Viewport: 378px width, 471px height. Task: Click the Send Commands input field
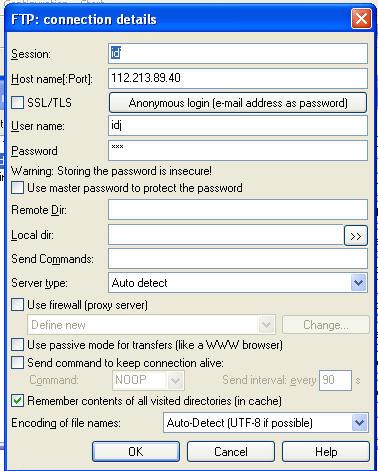point(238,259)
